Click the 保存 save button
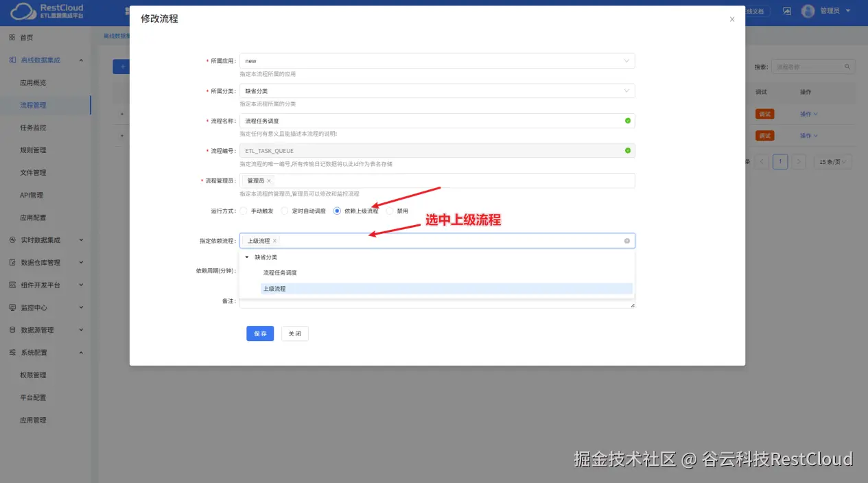Viewport: 868px width, 483px height. [259, 333]
